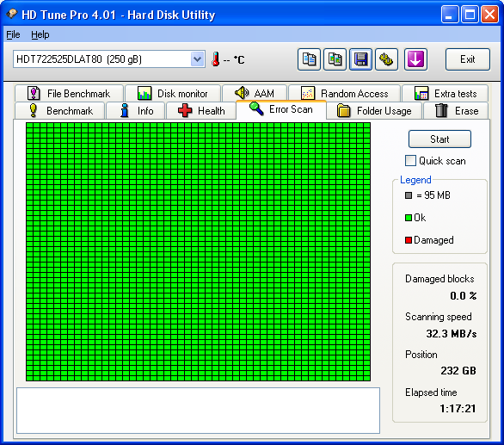Open the Random Access tab

click(344, 94)
